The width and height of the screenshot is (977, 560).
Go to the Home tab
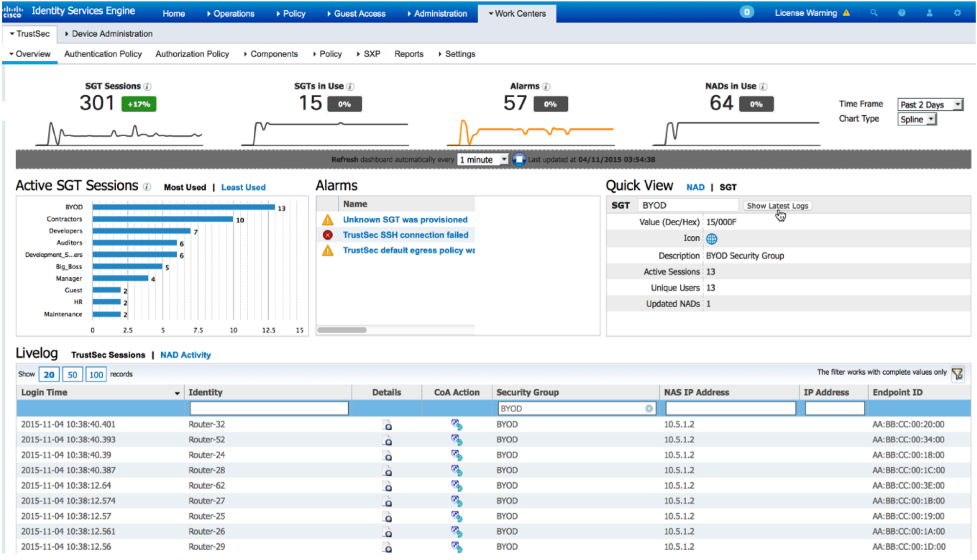(x=174, y=13)
